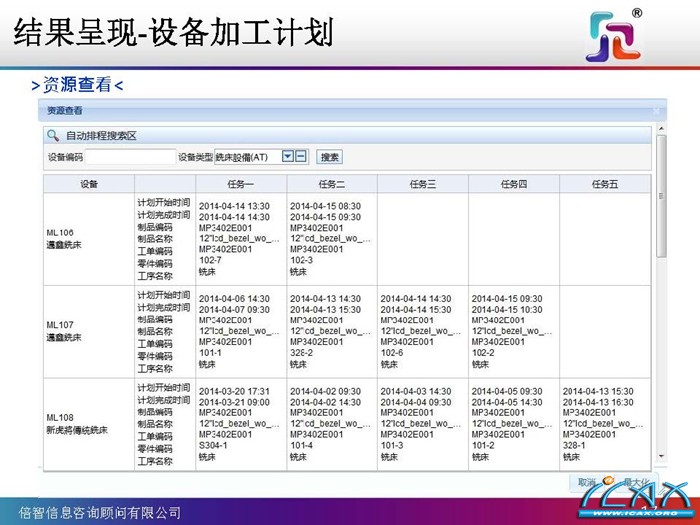The height and width of the screenshot is (525, 700).
Task: Click completion time 2014-03-21 09:00
Action: point(234,402)
